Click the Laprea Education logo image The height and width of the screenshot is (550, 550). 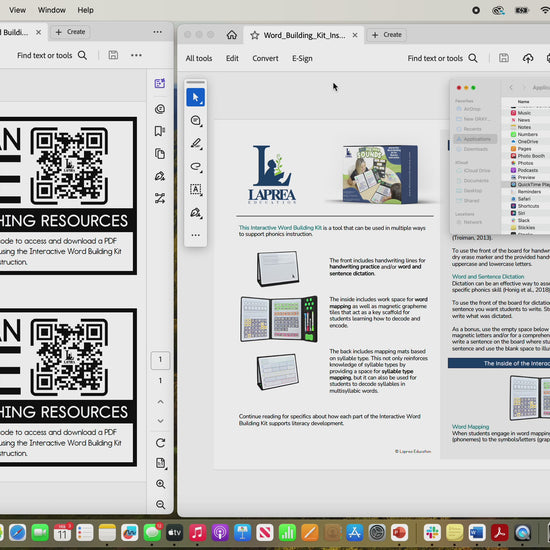tap(272, 174)
